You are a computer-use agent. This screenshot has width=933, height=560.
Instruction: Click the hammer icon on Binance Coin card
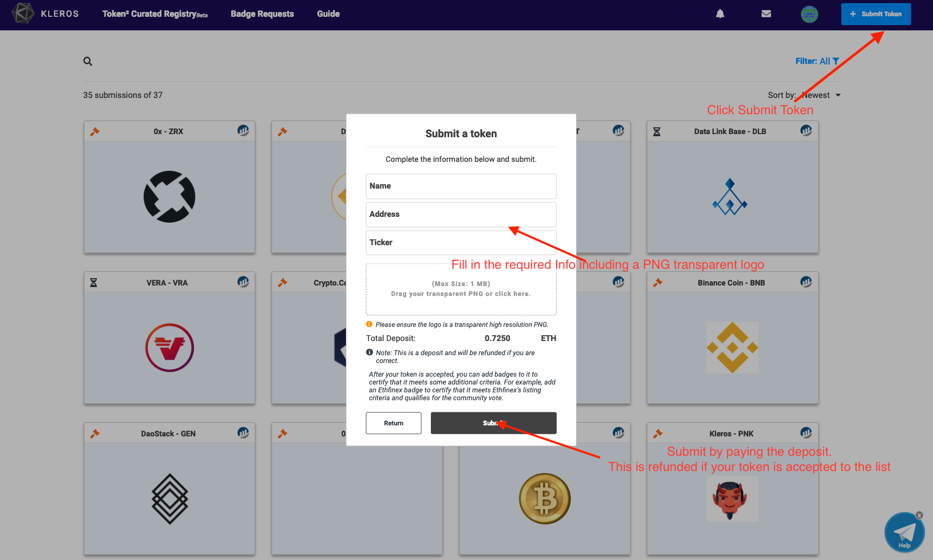click(658, 283)
